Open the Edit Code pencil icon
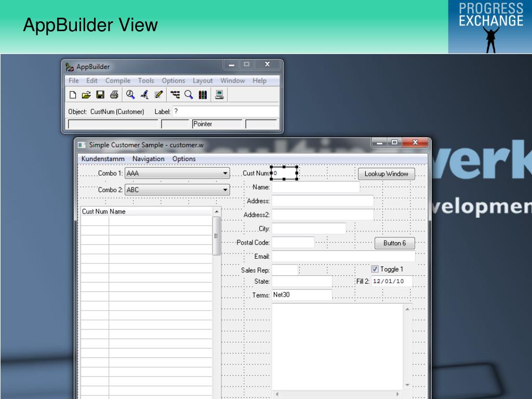This screenshot has width=532, height=399. point(158,95)
